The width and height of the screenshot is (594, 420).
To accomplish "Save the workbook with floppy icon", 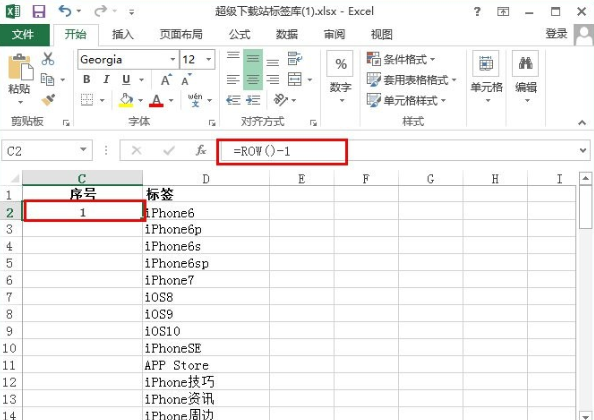I will click(39, 11).
